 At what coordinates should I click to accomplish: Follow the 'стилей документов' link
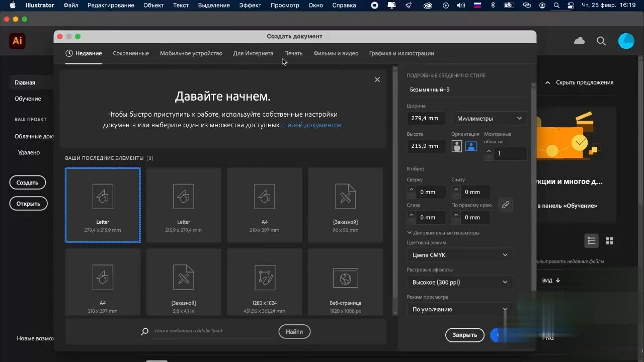click(312, 125)
